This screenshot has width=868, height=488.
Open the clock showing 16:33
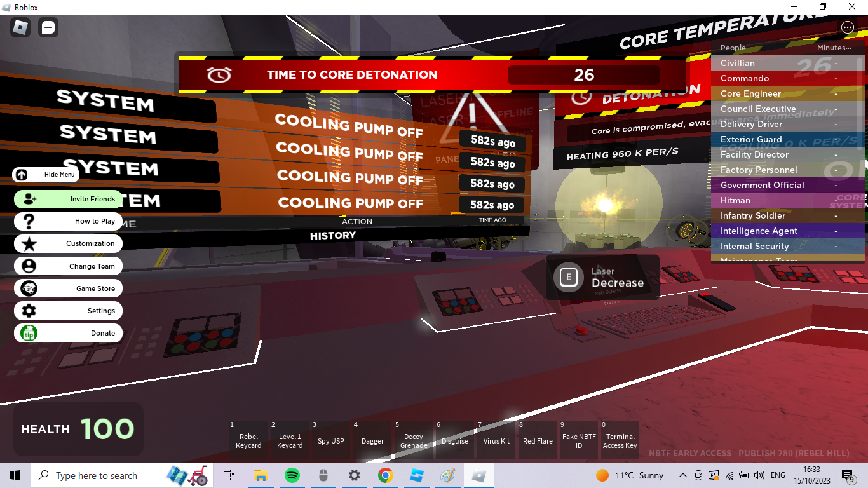[x=811, y=475]
